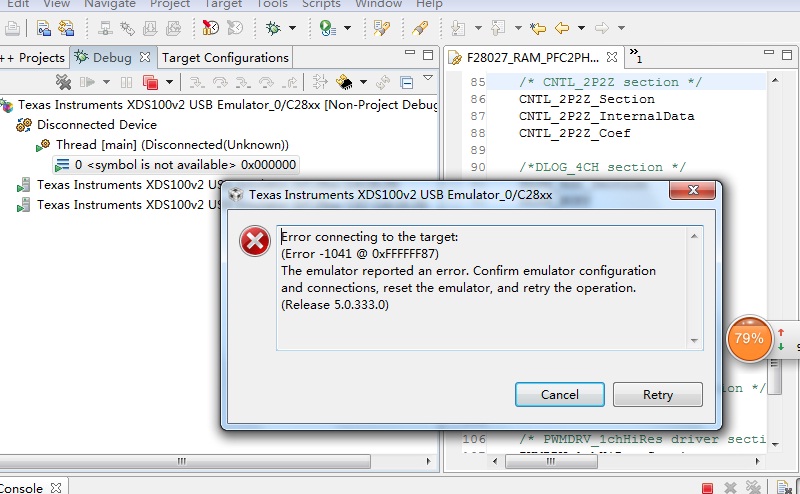Click scroll-up arrow in error message box
The width and height of the screenshot is (800, 494).
click(694, 236)
